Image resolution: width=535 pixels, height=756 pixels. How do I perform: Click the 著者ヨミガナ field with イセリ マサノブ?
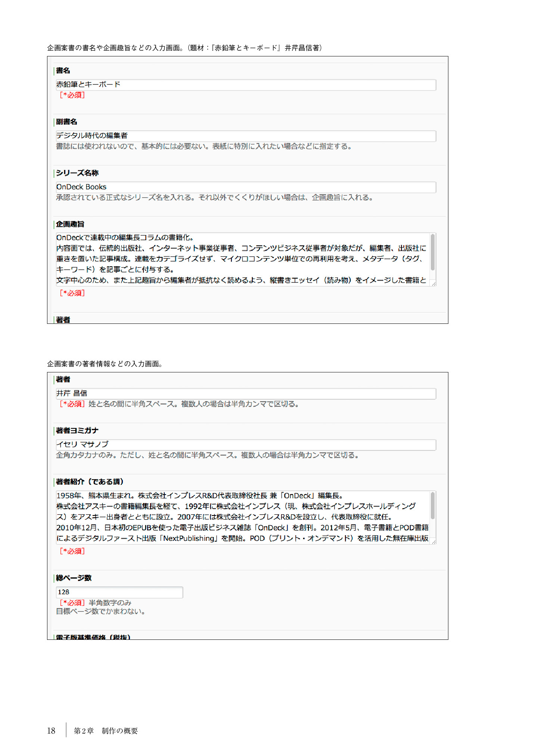coord(246,445)
